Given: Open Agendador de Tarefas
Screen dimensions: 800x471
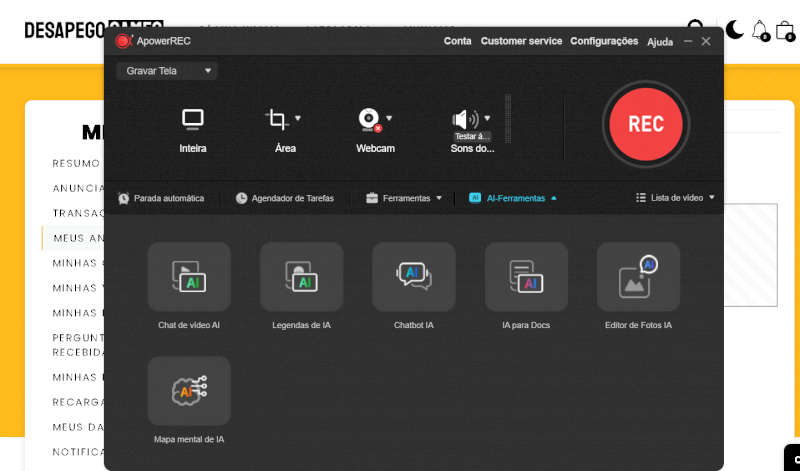Looking at the screenshot, I should (285, 198).
